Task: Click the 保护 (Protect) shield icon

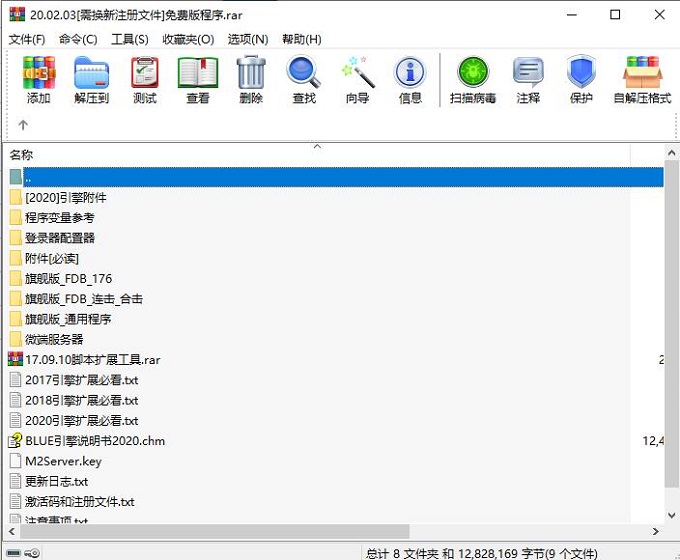Action: click(581, 72)
